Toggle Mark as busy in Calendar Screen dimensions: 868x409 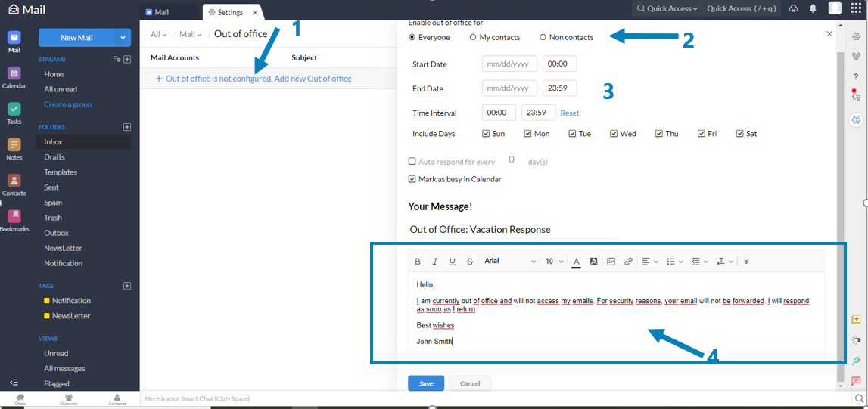pos(412,179)
